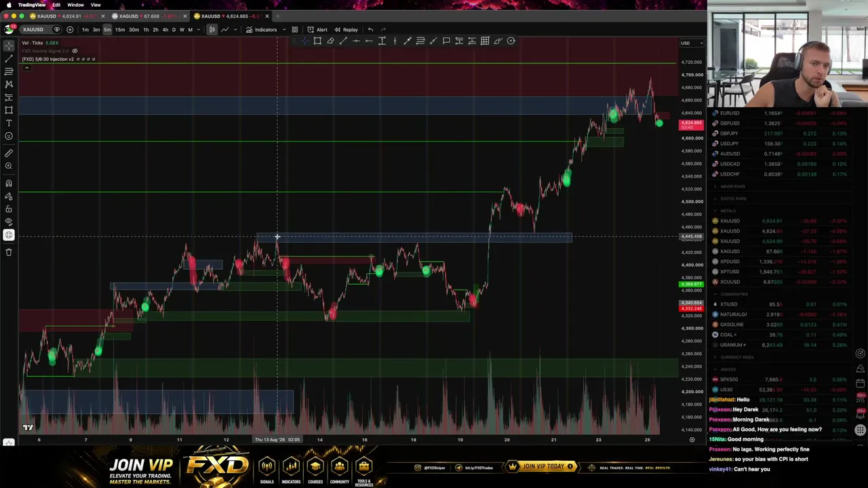Open the USD currency dropdown on price scale

(692, 43)
